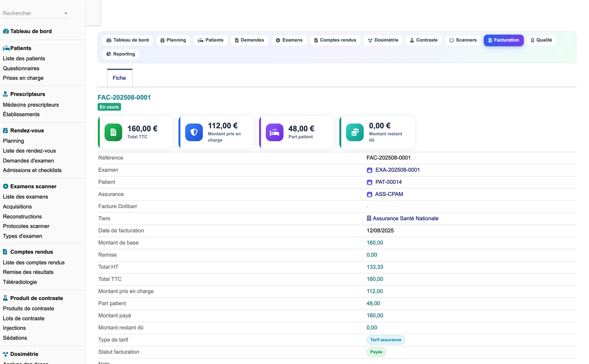Click the Patients bed icon in sidebar
The image size is (589, 364).
(x=6, y=48)
